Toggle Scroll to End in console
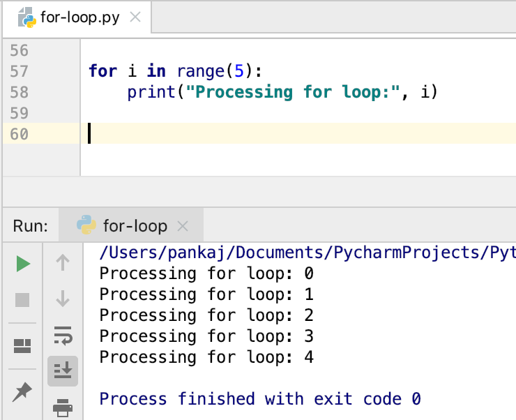 click(x=63, y=370)
